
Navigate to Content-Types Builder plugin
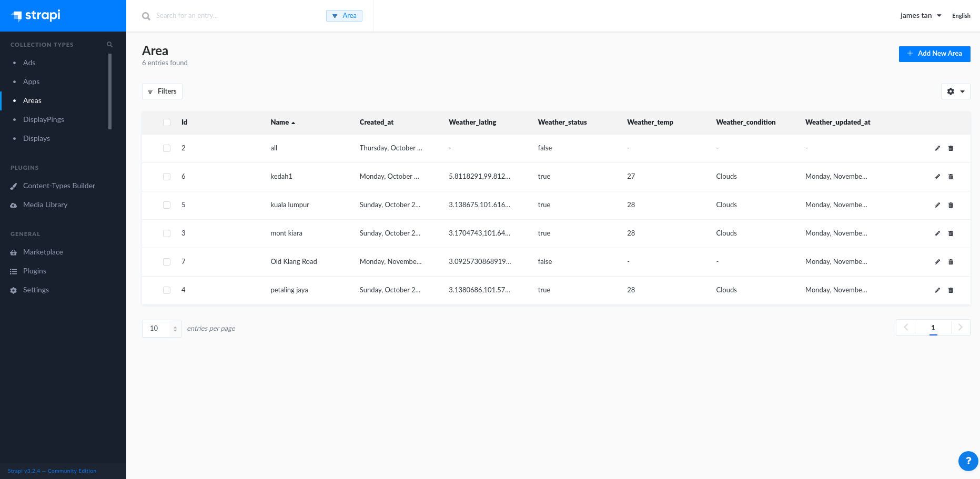(59, 186)
